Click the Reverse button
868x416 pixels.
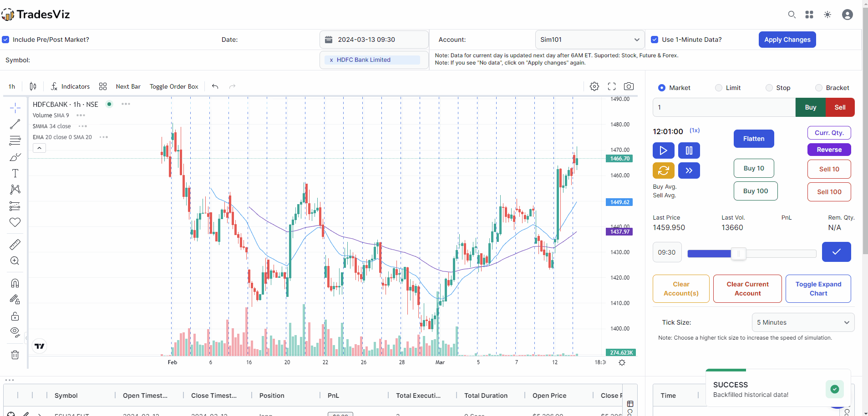coord(829,150)
